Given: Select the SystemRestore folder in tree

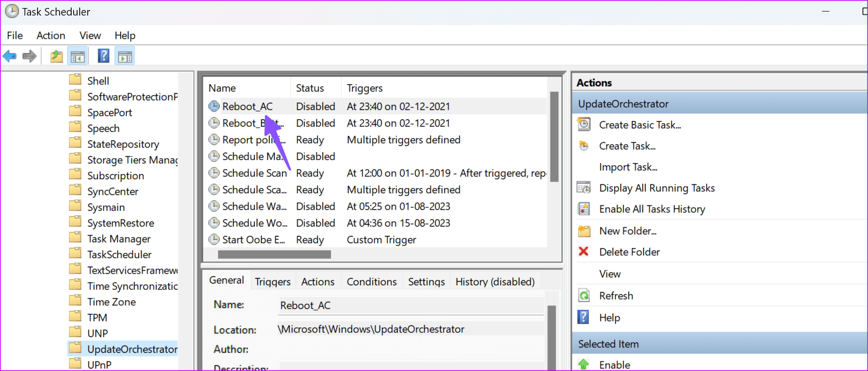Looking at the screenshot, I should point(121,223).
